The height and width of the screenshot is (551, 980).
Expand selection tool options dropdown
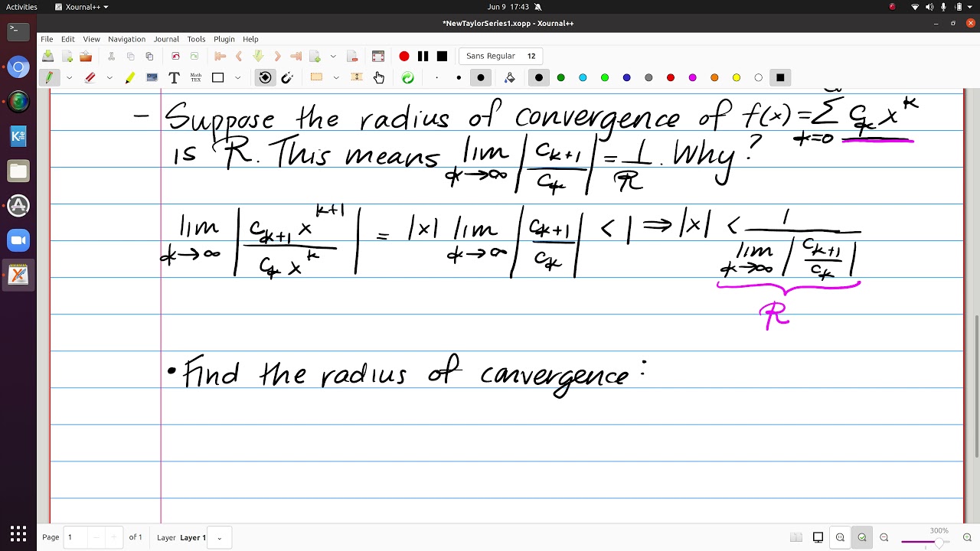(x=335, y=77)
